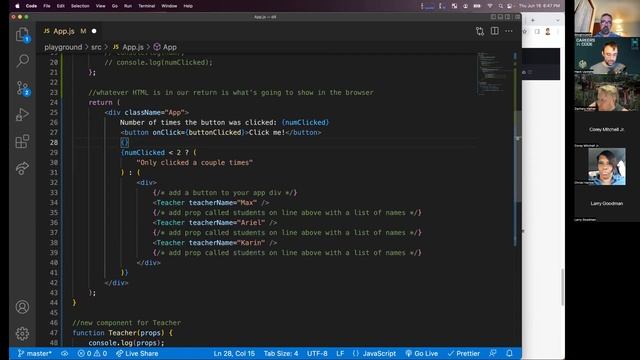Click line number 28 in the gutter
Viewport: 640px width, 360px height.
pyautogui.click(x=54, y=142)
